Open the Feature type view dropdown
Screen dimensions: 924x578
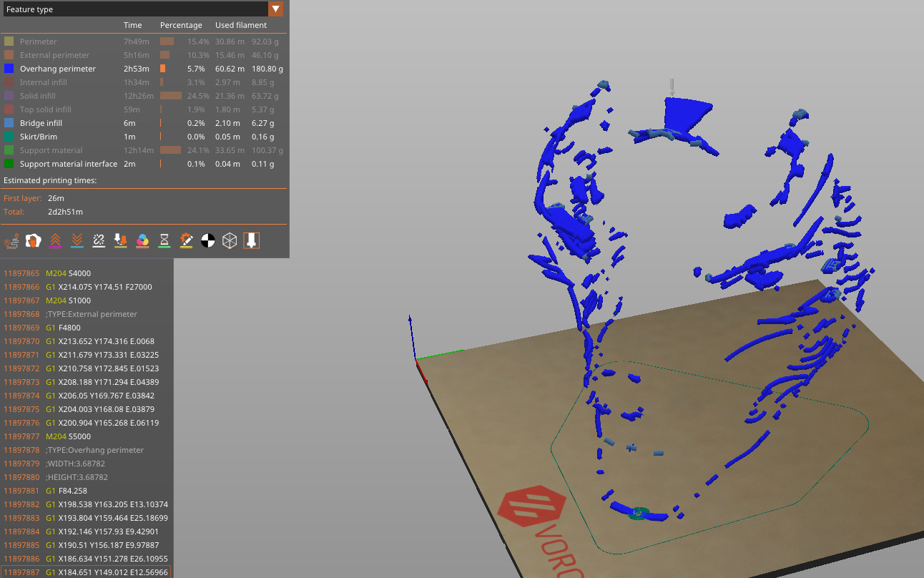pos(275,9)
